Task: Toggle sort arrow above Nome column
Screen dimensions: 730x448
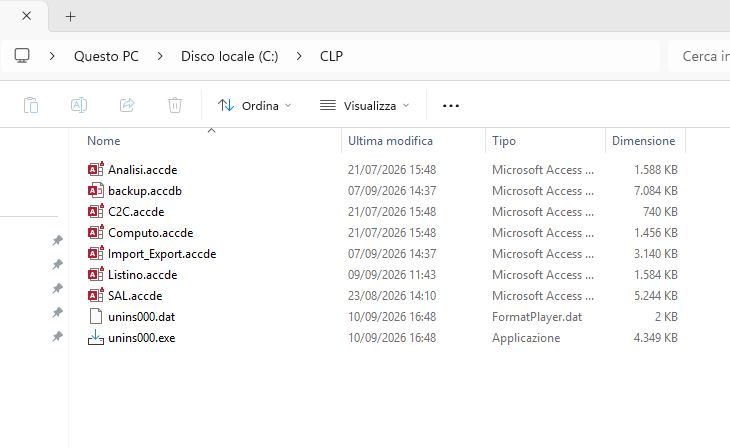Action: pyautogui.click(x=211, y=130)
